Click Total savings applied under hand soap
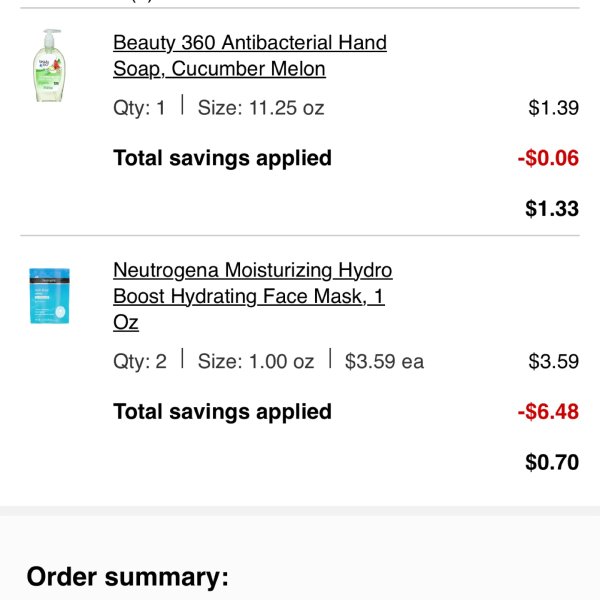Viewport: 600px width, 600px height. click(222, 158)
